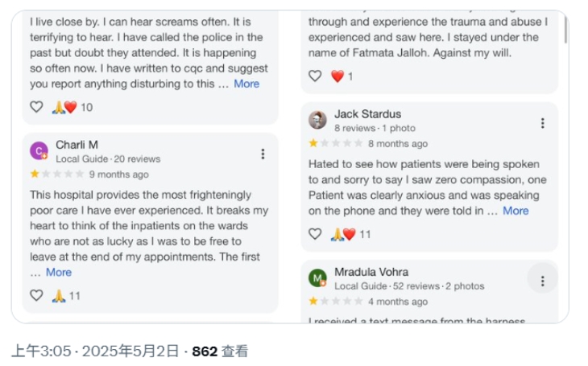Click Jack Stardus's one-star rating
The height and width of the screenshot is (366, 588).
(x=313, y=143)
